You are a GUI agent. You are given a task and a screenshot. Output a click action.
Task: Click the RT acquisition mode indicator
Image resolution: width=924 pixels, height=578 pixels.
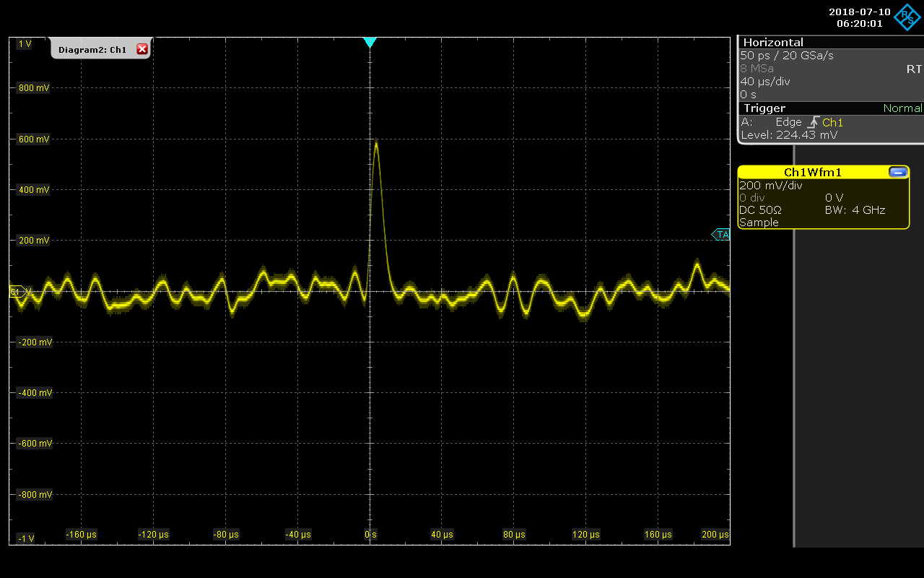(913, 69)
